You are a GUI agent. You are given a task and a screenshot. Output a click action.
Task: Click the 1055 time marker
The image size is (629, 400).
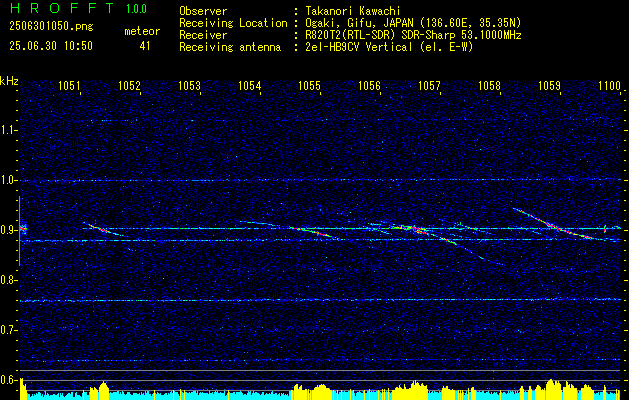[310, 85]
